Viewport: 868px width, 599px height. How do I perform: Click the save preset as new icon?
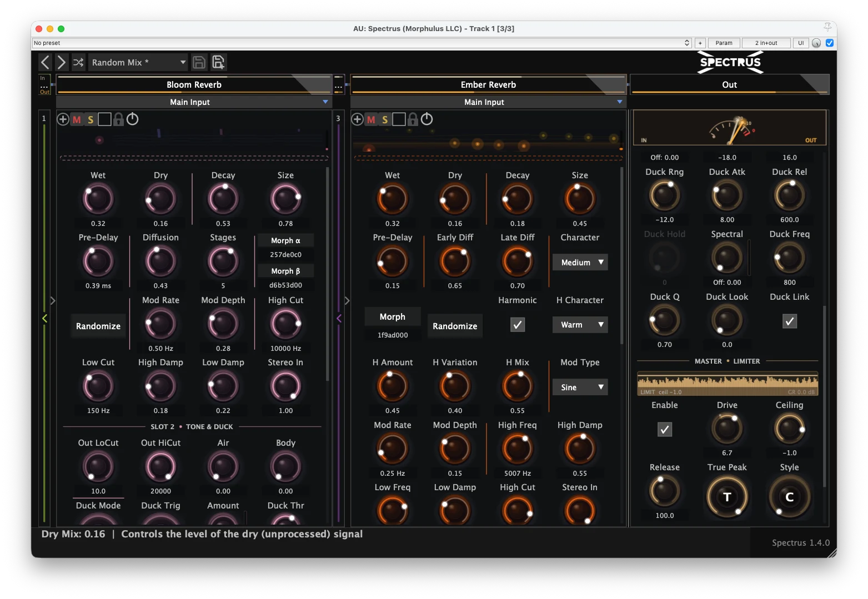tap(218, 62)
